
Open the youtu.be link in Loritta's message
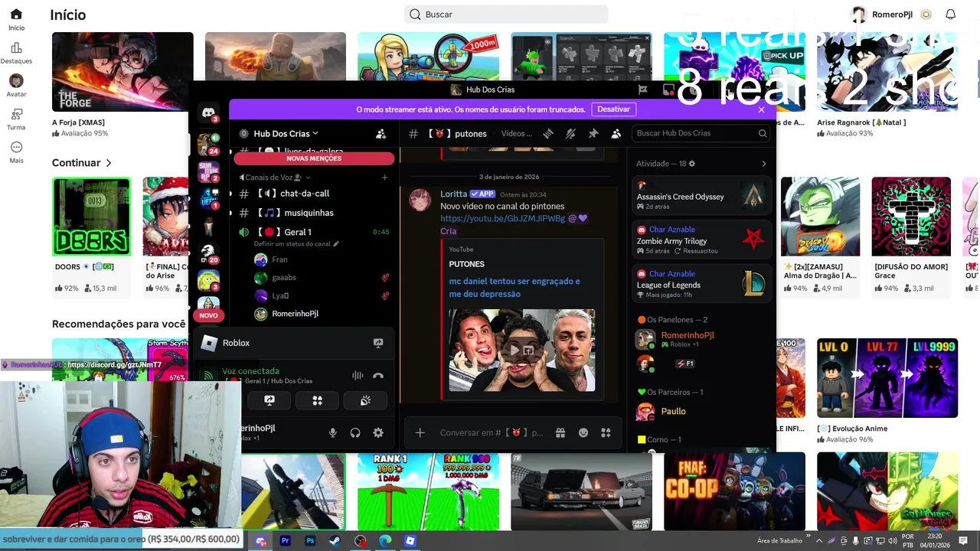pos(502,219)
